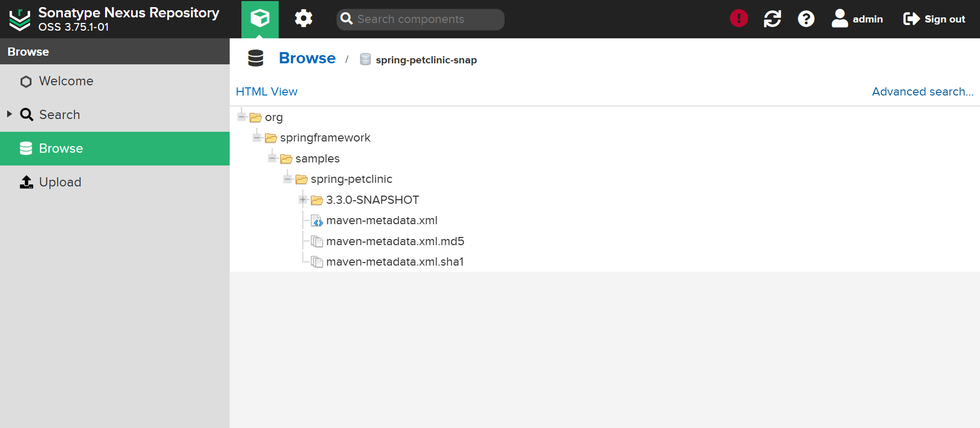Expand the Search sidebar triangle

tap(9, 114)
